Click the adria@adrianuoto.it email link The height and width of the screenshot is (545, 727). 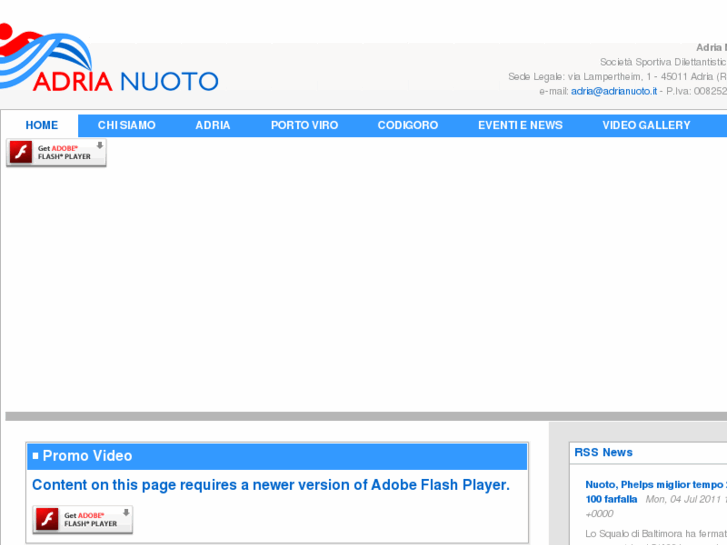[614, 91]
